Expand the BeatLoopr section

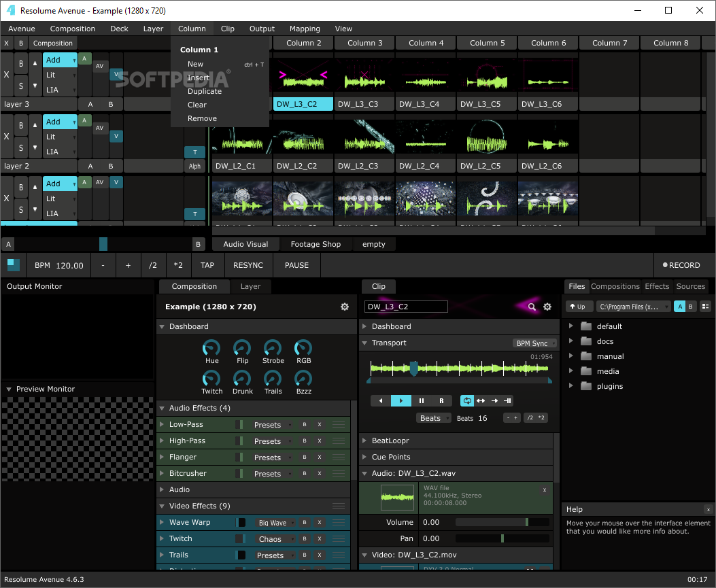coord(364,441)
